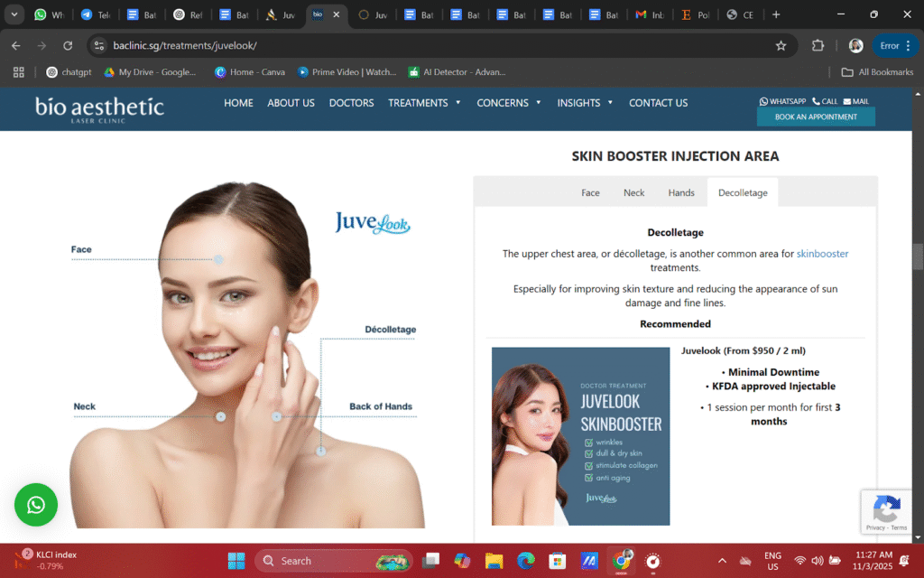The image size is (924, 578).
Task: Go forward with the forward arrow
Action: tap(42, 45)
